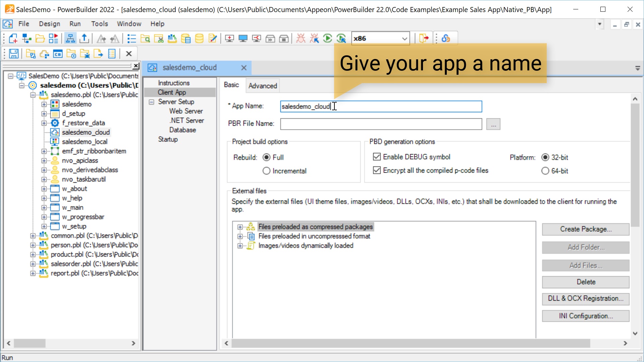
Task: Click the green Run icon
Action: point(328,39)
